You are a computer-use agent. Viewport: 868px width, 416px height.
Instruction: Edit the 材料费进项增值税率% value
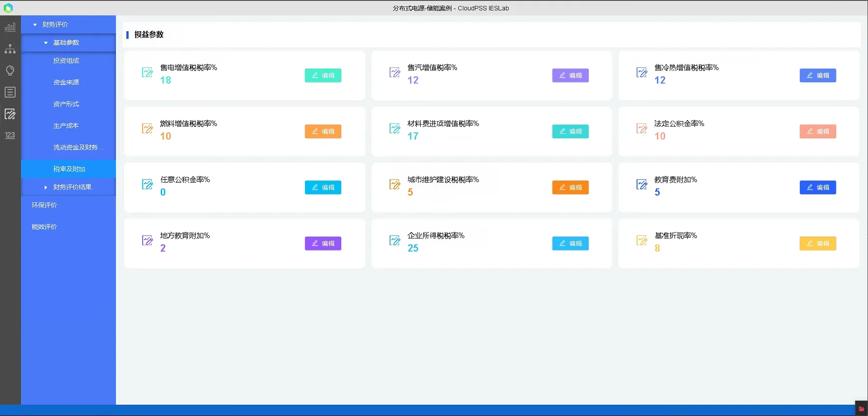click(x=570, y=131)
